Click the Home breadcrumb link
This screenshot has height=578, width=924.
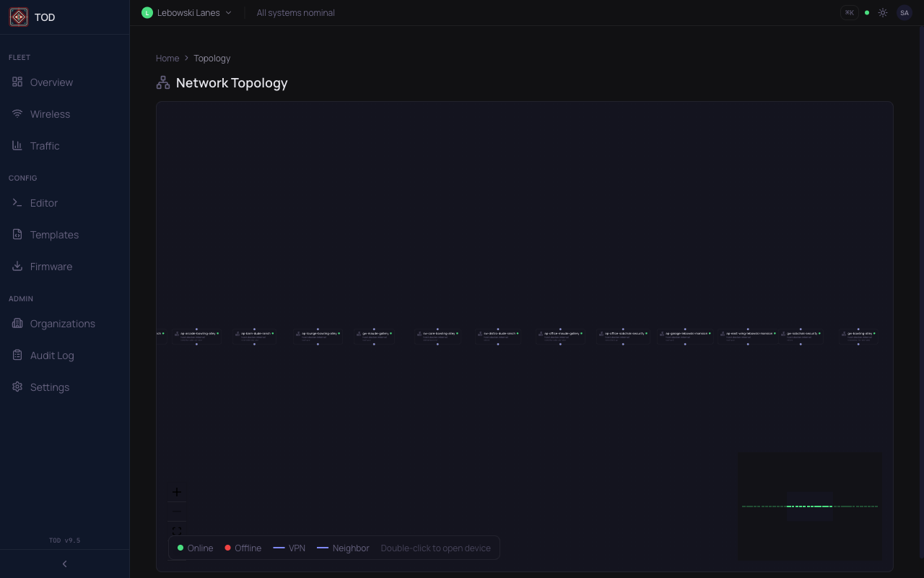pyautogui.click(x=167, y=59)
